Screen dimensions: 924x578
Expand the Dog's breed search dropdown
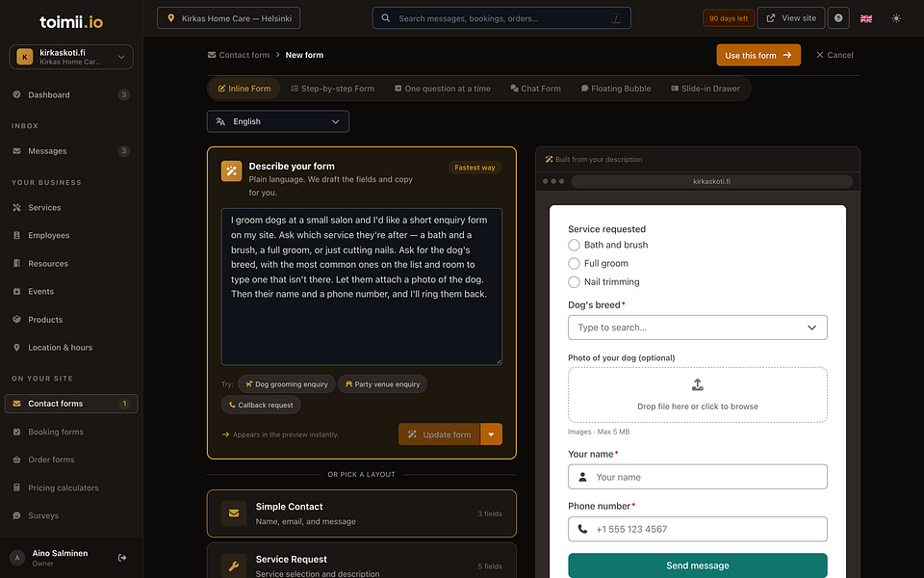pos(697,328)
